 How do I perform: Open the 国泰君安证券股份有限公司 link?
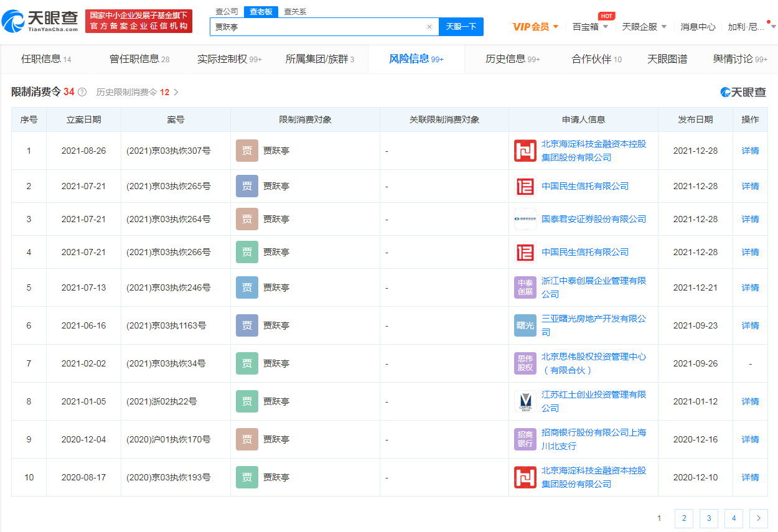(594, 219)
